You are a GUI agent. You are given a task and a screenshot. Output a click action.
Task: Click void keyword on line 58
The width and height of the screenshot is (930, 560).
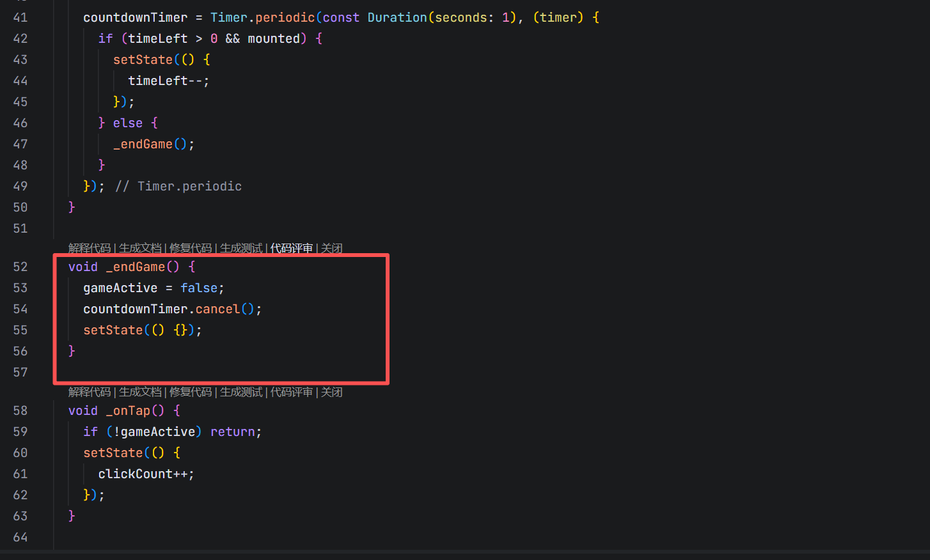click(x=83, y=410)
